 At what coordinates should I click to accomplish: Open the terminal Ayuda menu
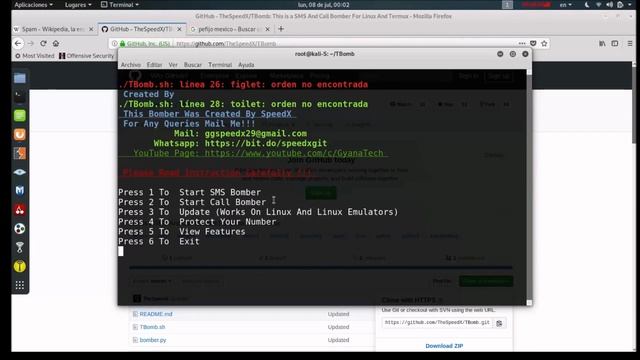click(x=246, y=65)
